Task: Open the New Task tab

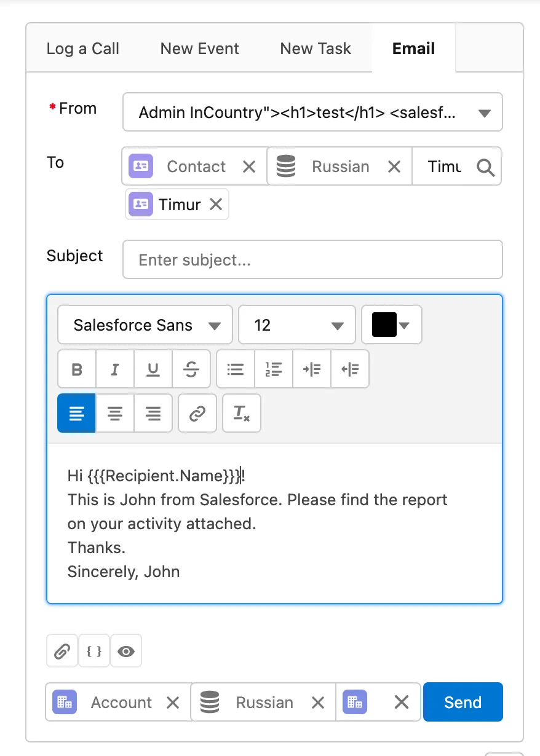Action: (x=316, y=49)
